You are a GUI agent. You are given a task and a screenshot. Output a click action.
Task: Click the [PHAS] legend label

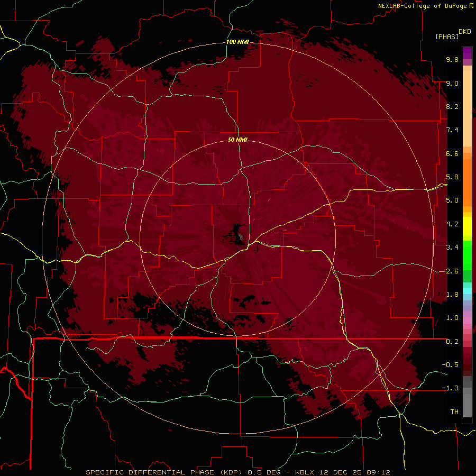pos(447,36)
